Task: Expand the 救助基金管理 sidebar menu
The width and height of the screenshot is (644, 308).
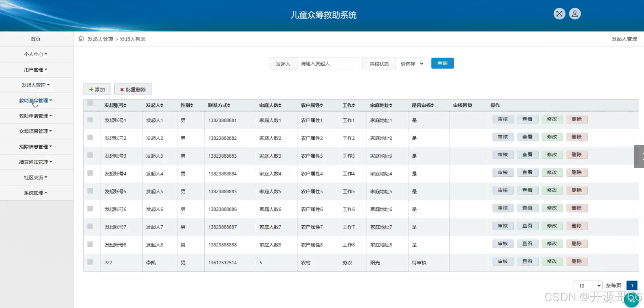Action: tap(36, 101)
